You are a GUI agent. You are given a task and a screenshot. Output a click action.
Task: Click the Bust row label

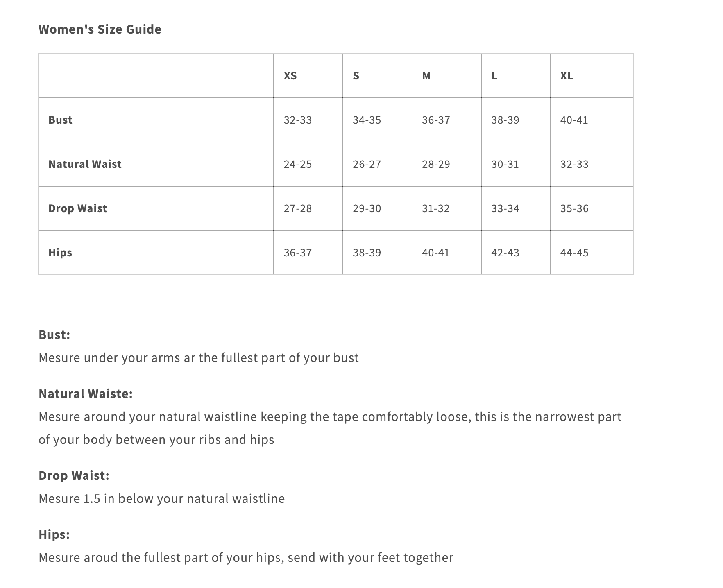tap(60, 120)
